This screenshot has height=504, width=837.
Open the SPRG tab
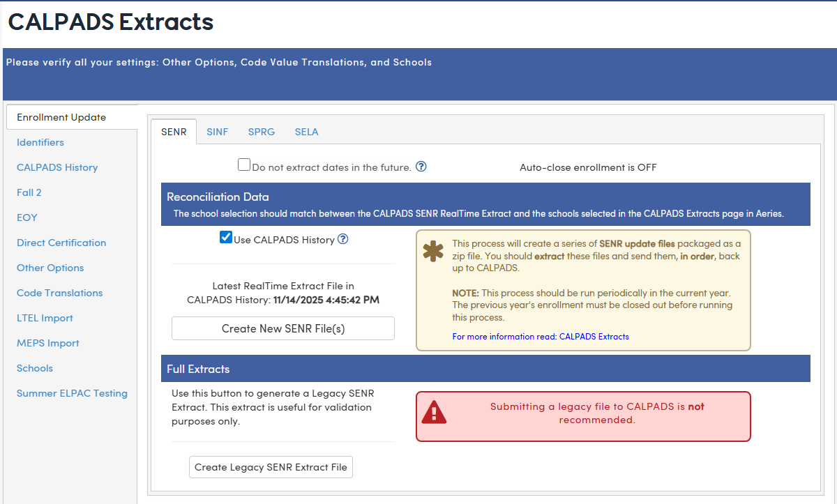262,131
